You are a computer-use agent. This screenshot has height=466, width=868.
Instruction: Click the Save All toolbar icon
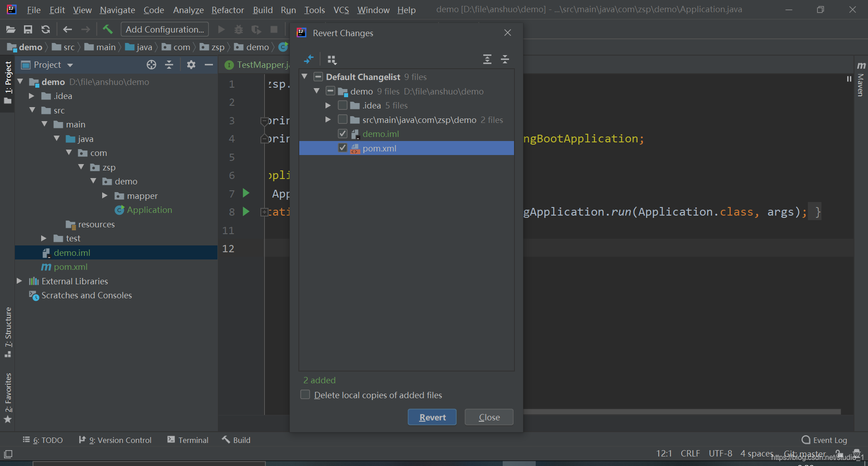[x=28, y=29]
